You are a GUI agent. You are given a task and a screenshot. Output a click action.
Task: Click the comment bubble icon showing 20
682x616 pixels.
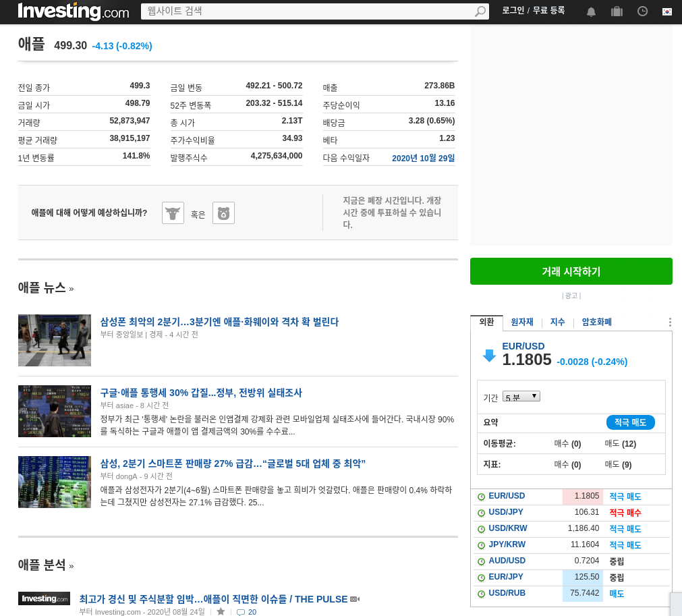pyautogui.click(x=241, y=612)
